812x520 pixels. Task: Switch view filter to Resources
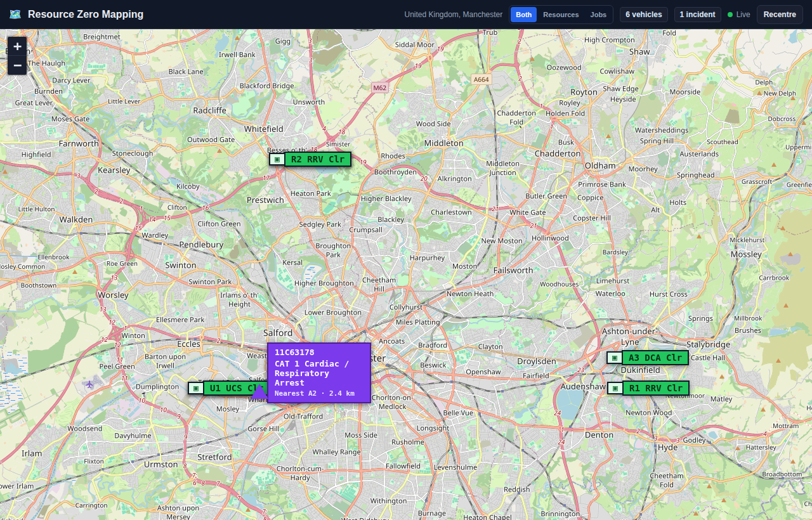pyautogui.click(x=561, y=15)
